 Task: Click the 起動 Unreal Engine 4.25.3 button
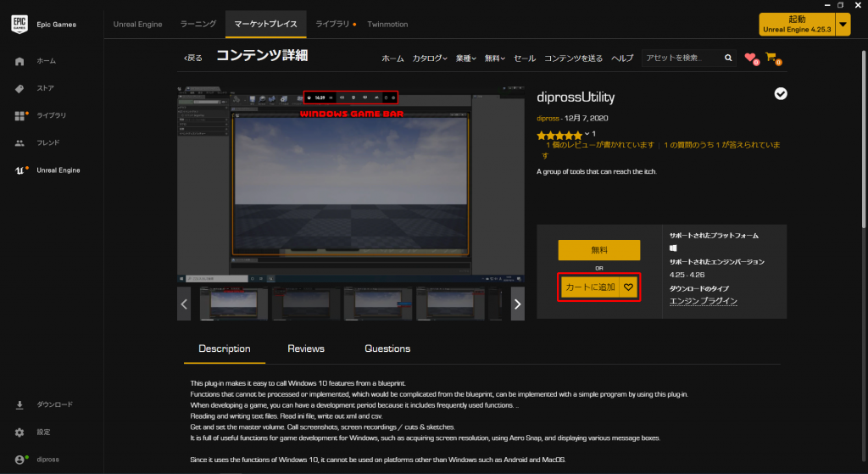pos(797,25)
